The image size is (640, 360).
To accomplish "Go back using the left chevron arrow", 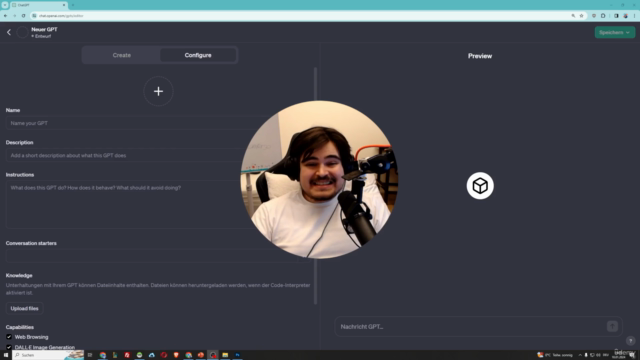I will tap(9, 32).
